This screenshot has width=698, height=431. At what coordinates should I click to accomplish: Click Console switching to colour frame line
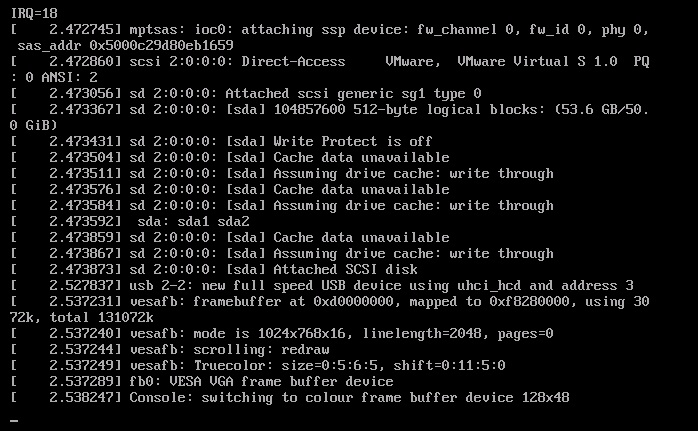(x=290, y=398)
